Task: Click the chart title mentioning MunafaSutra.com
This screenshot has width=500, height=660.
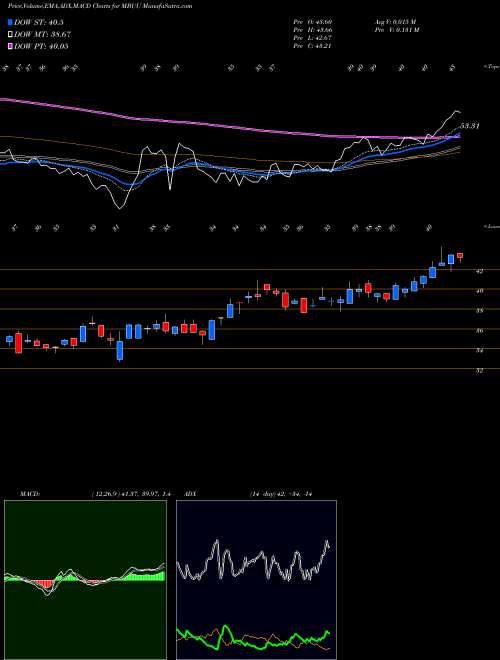Action: [100, 6]
